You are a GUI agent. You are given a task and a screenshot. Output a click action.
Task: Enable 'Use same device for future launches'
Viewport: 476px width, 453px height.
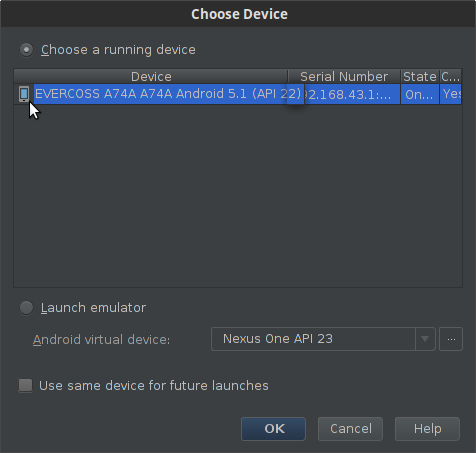(26, 385)
